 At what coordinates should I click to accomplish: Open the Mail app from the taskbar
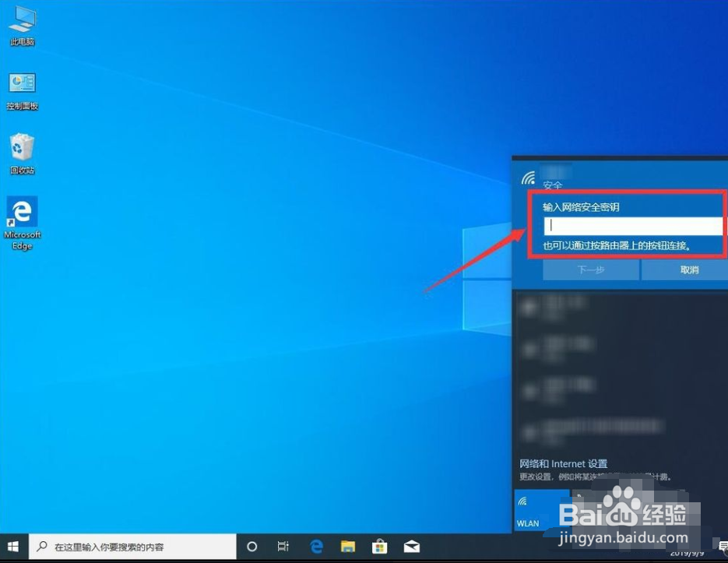pos(410,546)
